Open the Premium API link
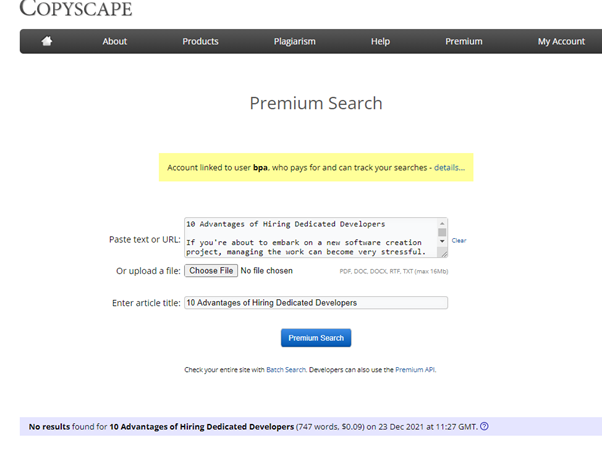Image resolution: width=602 pixels, height=461 pixels. [x=415, y=370]
